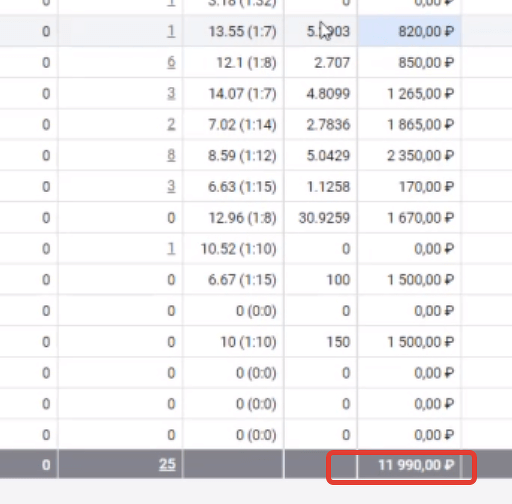Select the 1 265,00 ₽ cell
The height and width of the screenshot is (504, 512).
409,93
